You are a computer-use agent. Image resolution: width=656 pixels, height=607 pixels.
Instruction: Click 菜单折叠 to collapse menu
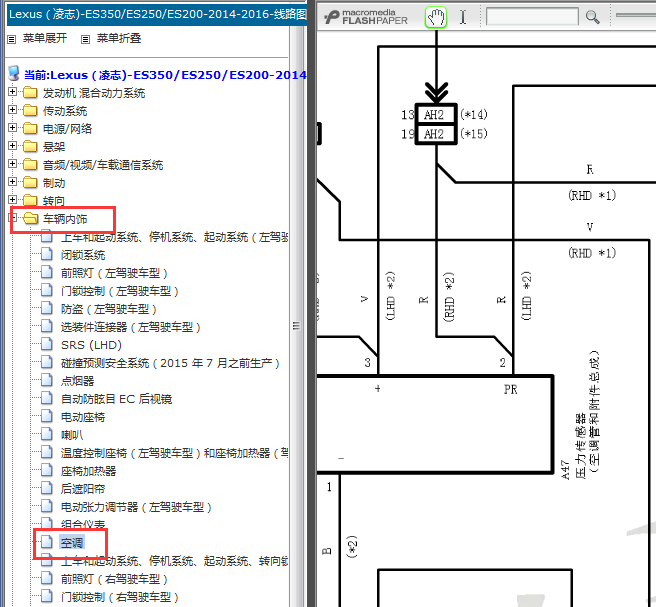pyautogui.click(x=119, y=38)
